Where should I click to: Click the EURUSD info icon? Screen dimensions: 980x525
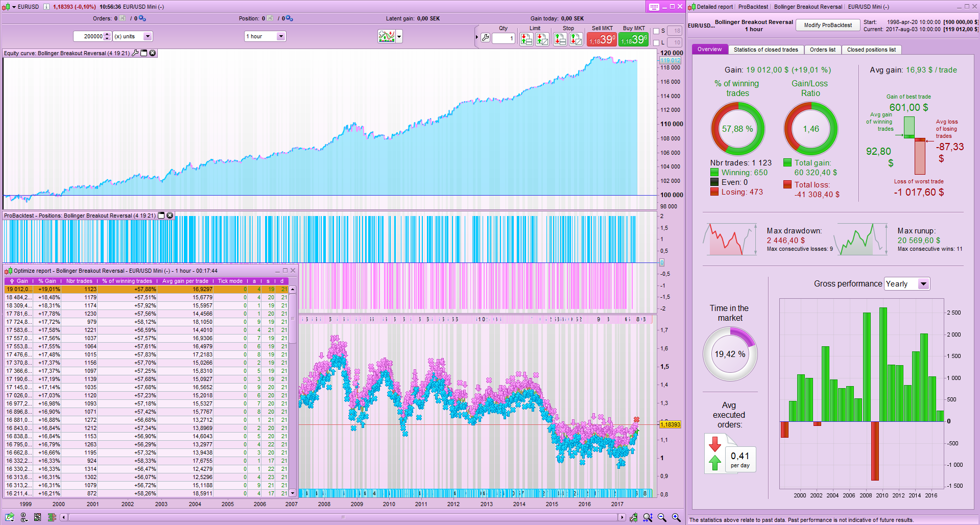click(x=46, y=7)
